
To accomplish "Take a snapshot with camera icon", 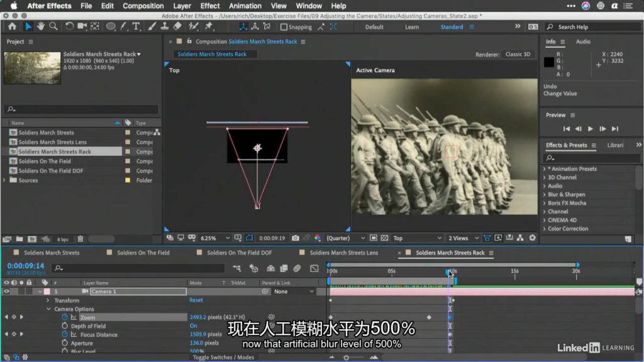I will pyautogui.click(x=296, y=238).
